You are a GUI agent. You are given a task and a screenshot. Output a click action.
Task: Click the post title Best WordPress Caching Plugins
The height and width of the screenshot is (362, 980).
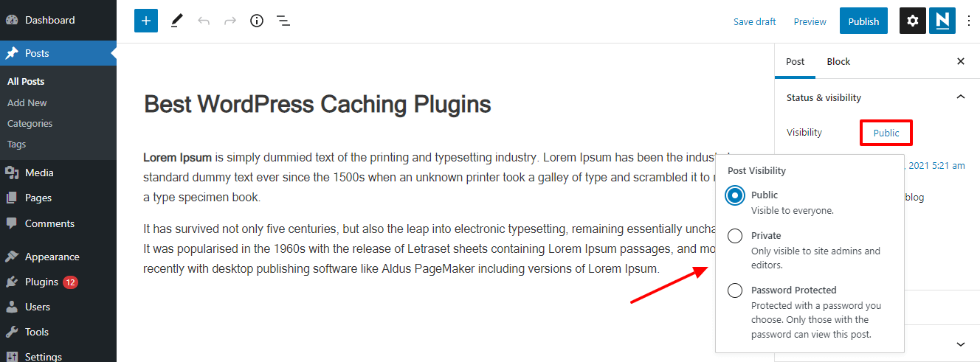(x=317, y=104)
